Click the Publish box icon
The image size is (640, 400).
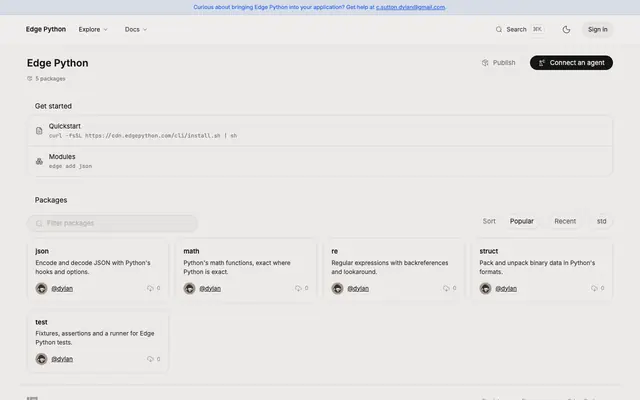coord(485,63)
